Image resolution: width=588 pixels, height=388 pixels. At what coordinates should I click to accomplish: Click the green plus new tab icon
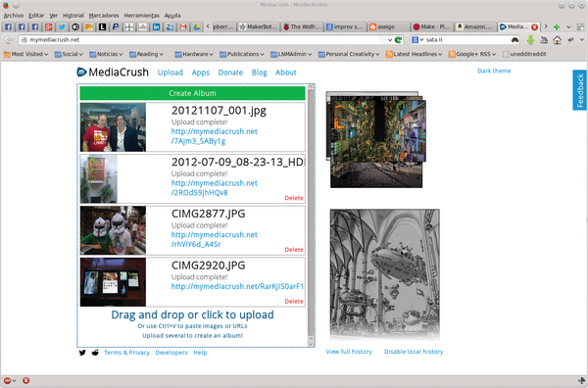pos(557,27)
